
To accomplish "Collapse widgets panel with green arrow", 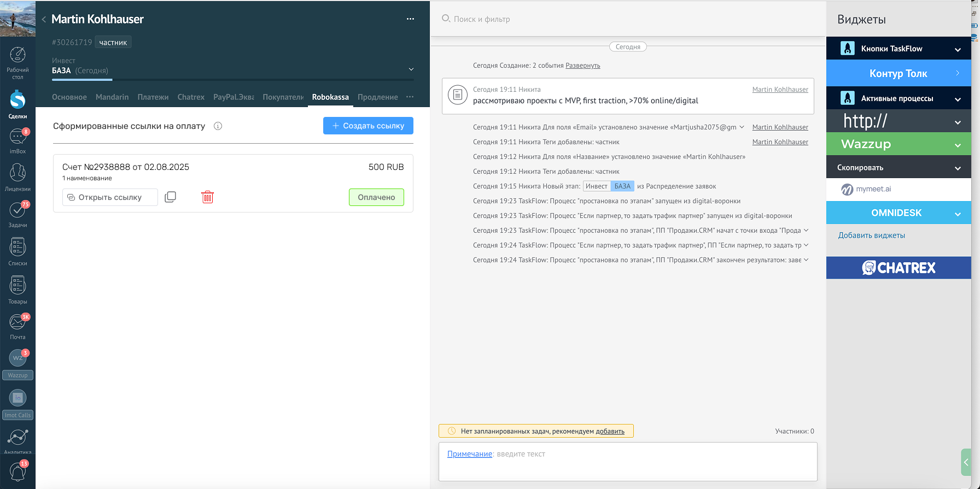I will 966,462.
